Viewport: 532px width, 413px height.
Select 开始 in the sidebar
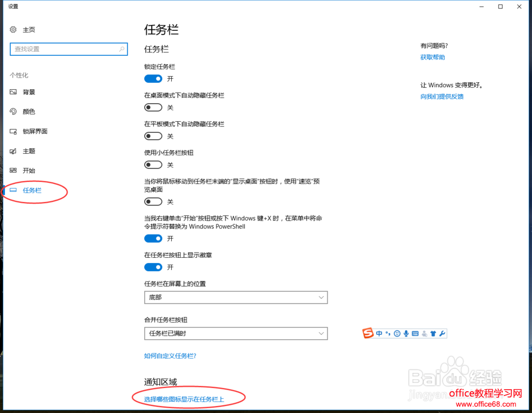pos(29,171)
